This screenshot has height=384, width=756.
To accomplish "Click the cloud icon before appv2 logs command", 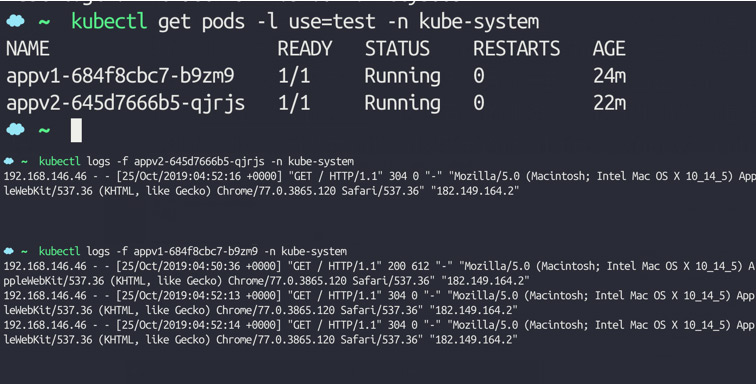I will coord(9,161).
